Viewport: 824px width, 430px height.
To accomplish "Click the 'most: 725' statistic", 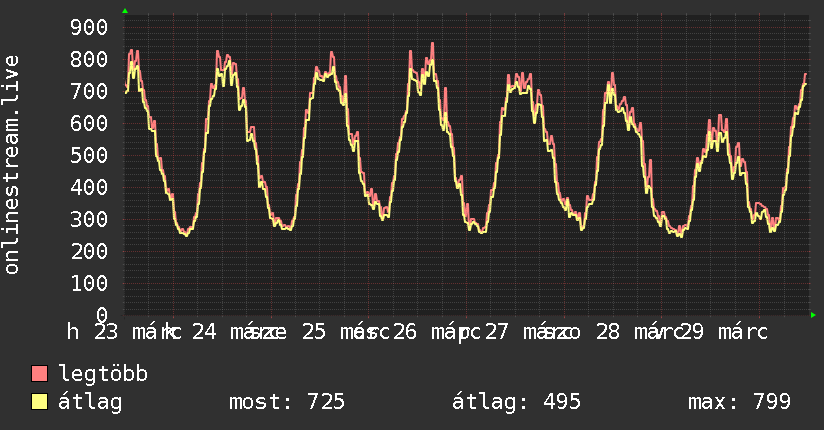I will [287, 402].
